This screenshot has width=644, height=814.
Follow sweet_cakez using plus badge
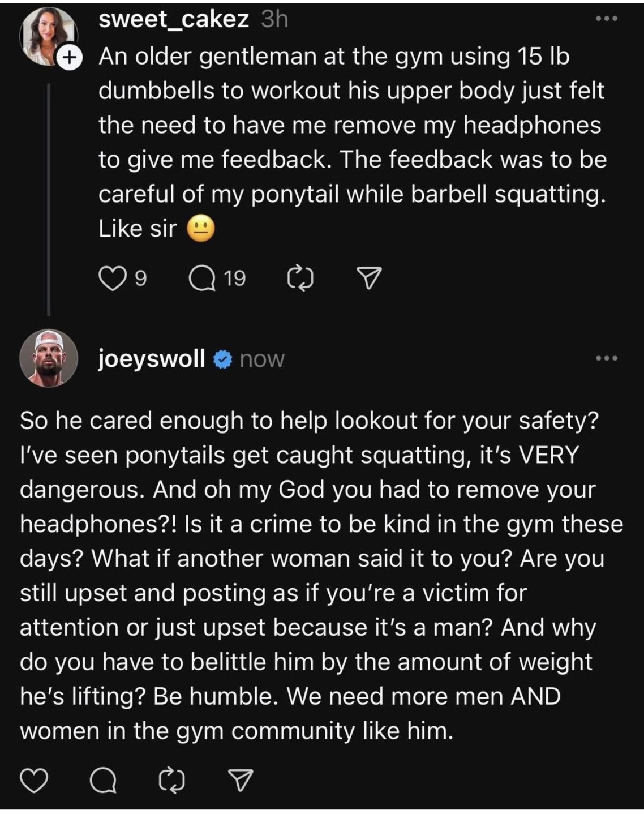(69, 58)
